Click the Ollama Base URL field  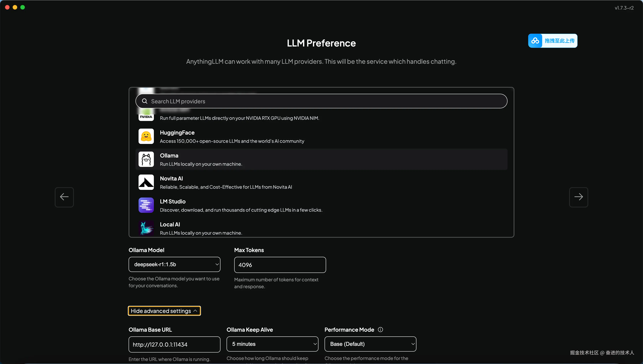click(174, 344)
